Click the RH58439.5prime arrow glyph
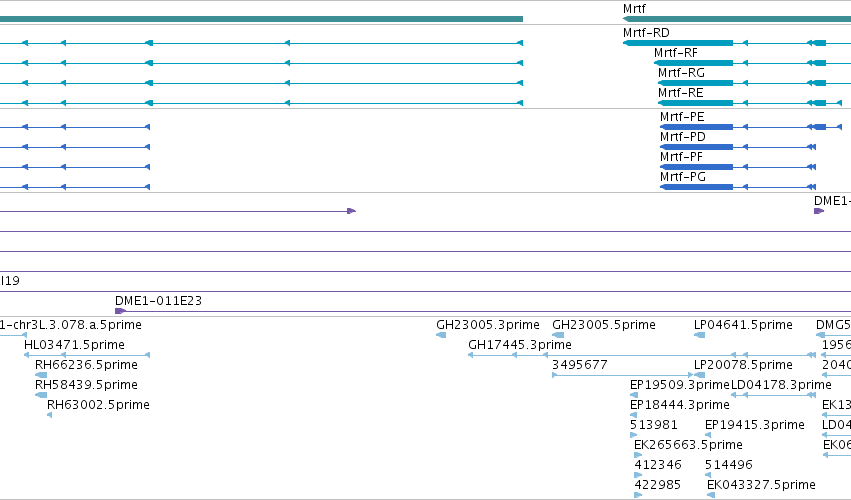 pos(41,395)
